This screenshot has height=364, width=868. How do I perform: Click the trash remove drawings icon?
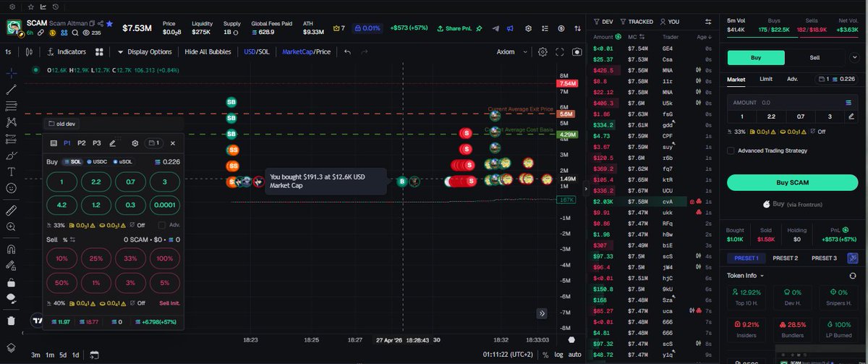point(12,321)
